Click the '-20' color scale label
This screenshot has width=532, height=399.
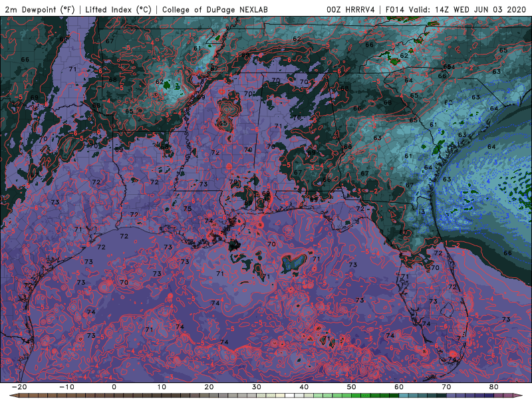(19, 387)
